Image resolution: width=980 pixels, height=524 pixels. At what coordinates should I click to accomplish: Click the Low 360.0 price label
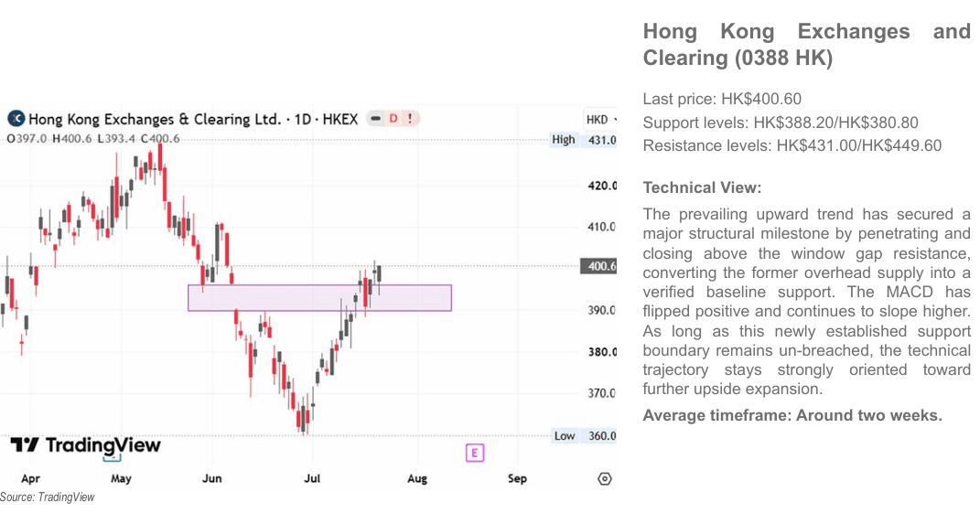[585, 436]
